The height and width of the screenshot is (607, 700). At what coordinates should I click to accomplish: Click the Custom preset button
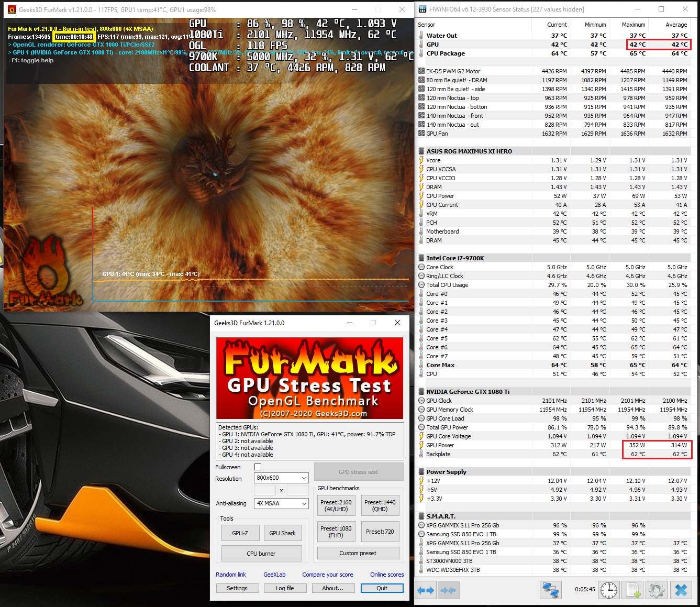coord(358,553)
